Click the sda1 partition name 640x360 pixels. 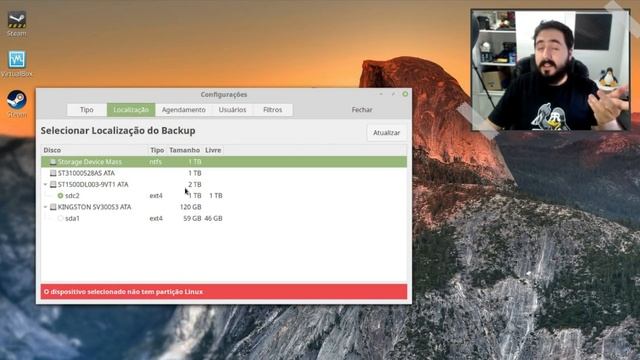pos(72,219)
